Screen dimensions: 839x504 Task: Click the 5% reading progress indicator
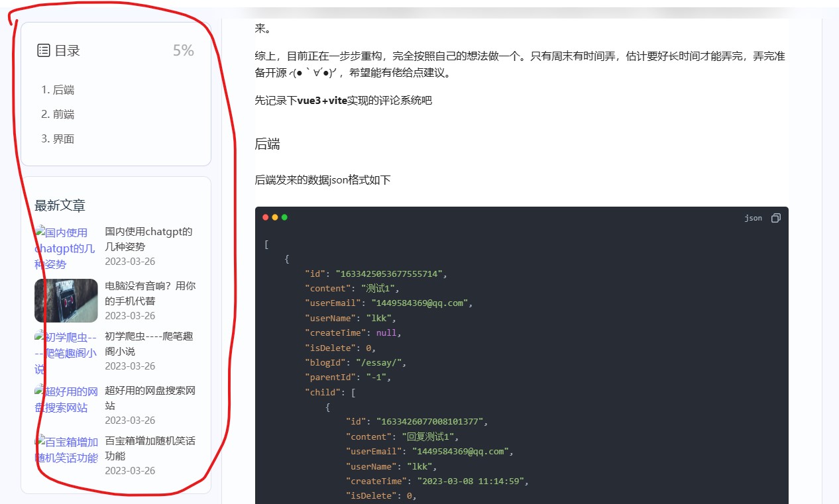coord(182,50)
